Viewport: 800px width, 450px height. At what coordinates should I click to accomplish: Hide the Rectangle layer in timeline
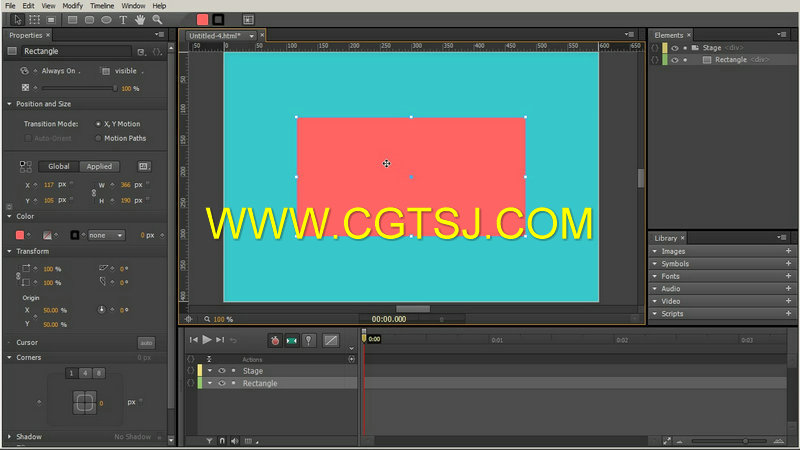click(x=222, y=383)
